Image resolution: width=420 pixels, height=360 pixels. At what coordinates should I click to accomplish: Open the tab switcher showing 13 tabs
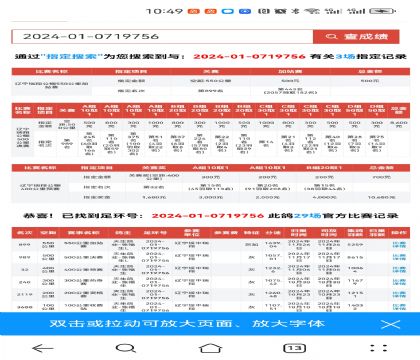coord(295,348)
